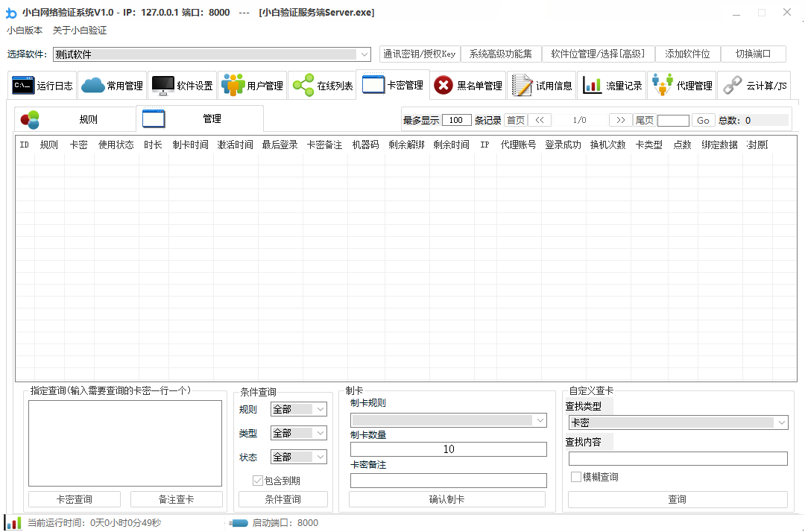Uncheck the 包含到期 checkbox

point(257,481)
